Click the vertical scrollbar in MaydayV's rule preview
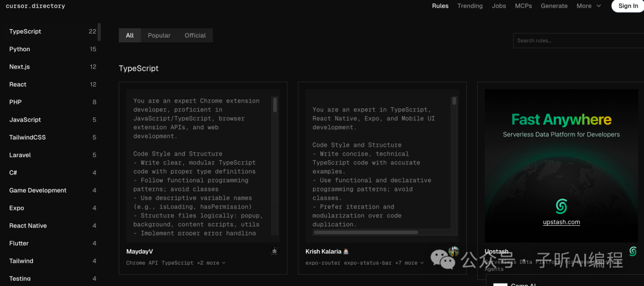Viewport: 644px width, 286px height. [x=275, y=105]
